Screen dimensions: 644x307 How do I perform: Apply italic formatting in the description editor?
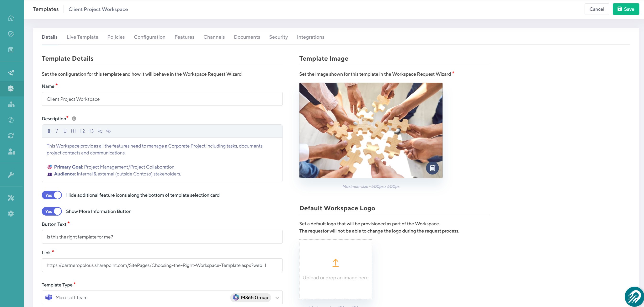(x=57, y=131)
